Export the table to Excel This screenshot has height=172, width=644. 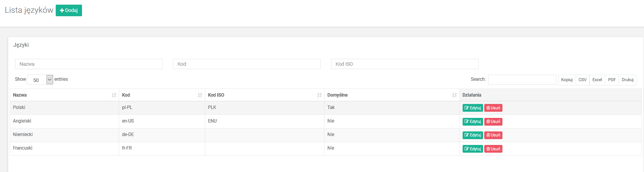pos(597,80)
